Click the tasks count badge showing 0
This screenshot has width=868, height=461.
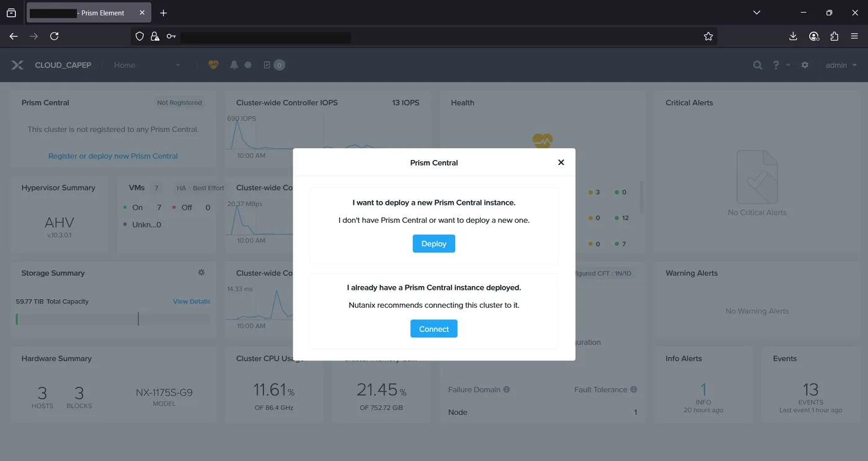[x=280, y=65]
